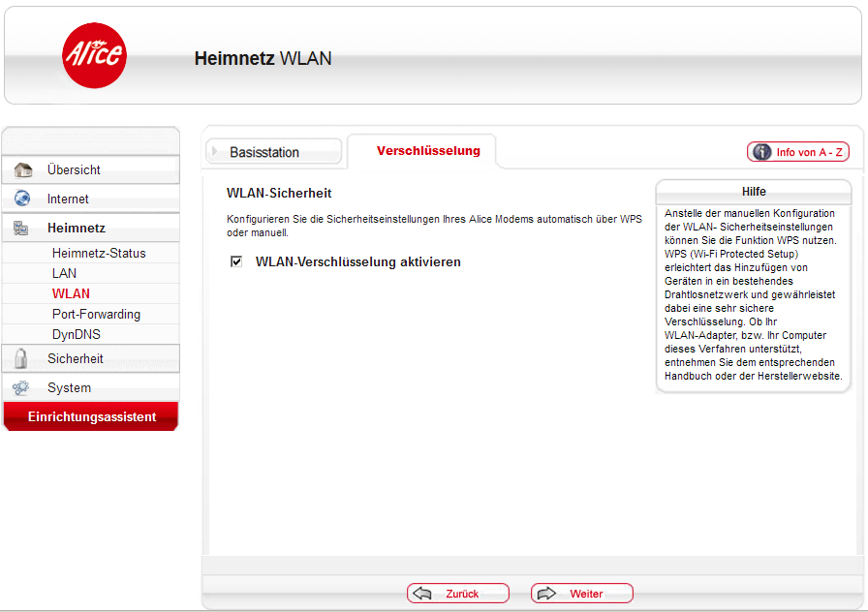Click the lock icon beside Sicherheit
This screenshot has height=612, width=868.
[x=21, y=359]
